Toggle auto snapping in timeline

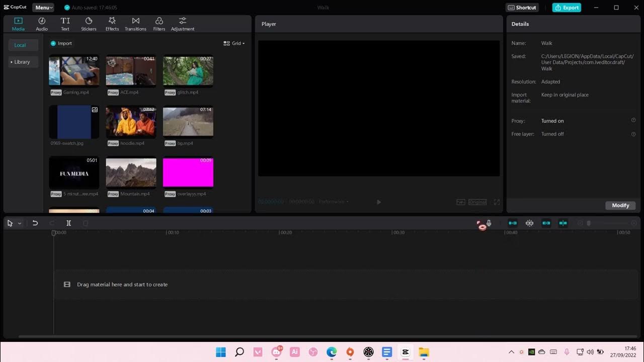529,223
